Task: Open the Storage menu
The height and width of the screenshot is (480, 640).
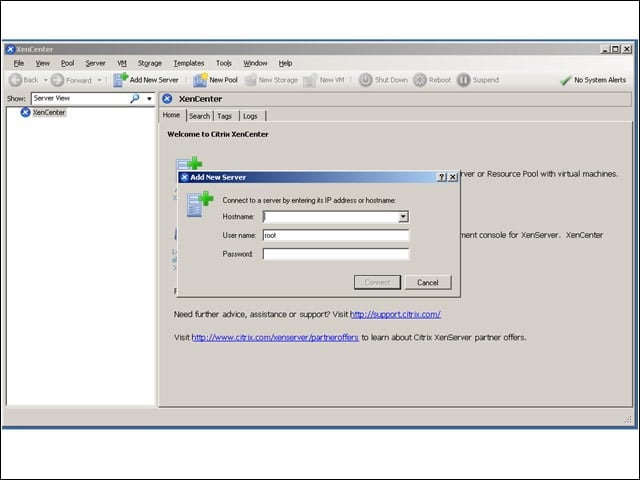Action: (150, 63)
